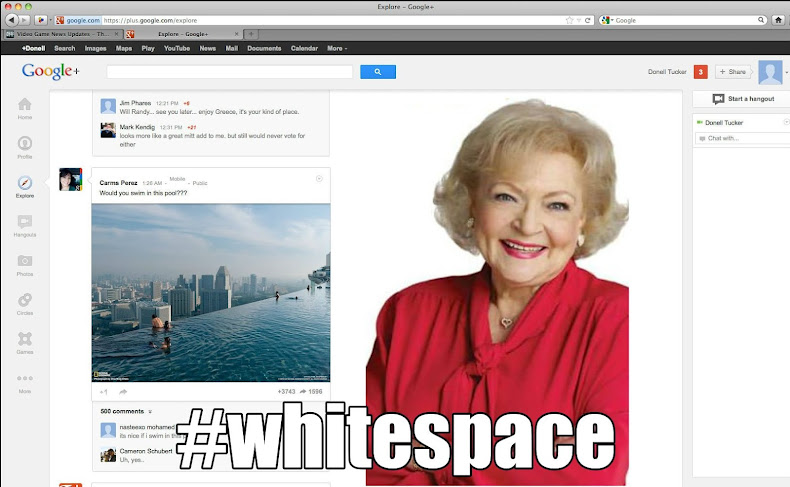Image resolution: width=790 pixels, height=487 pixels.
Task: Click the 1596 reshare count
Action: 315,392
